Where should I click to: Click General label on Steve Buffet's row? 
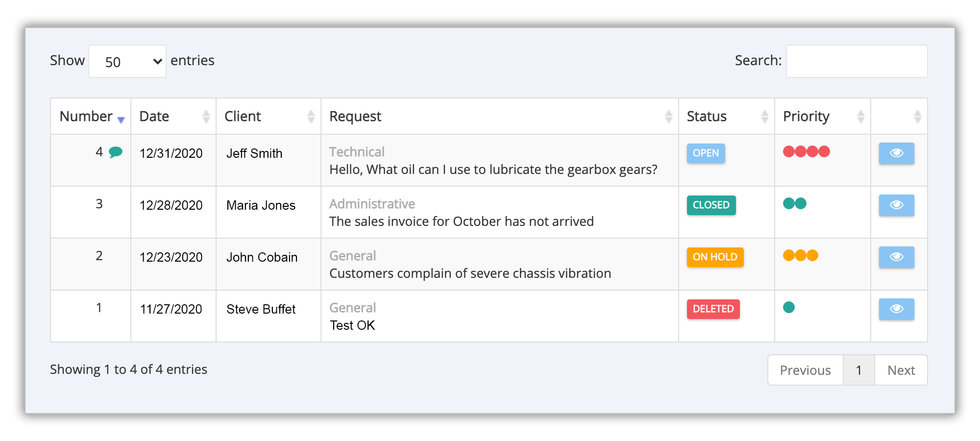pyautogui.click(x=352, y=308)
